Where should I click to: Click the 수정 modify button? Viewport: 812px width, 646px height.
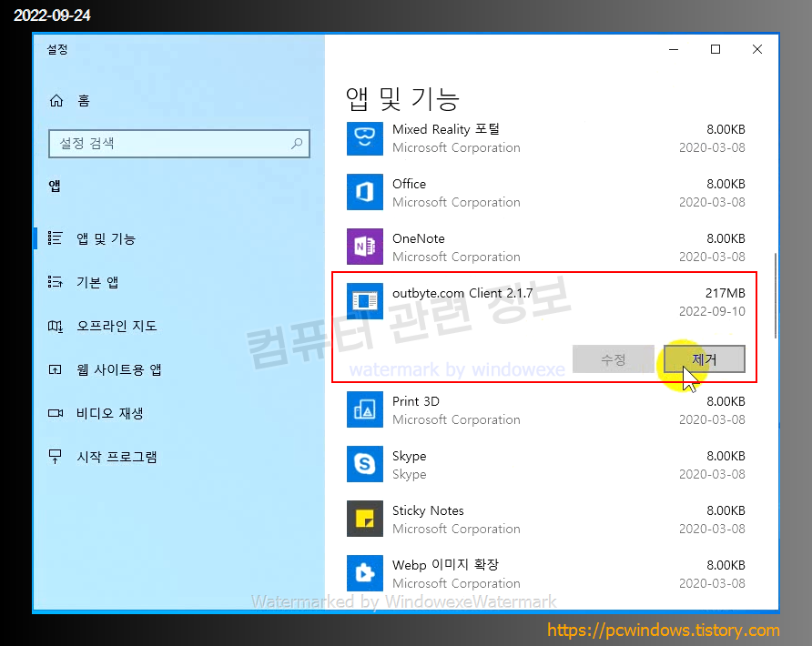pyautogui.click(x=614, y=358)
